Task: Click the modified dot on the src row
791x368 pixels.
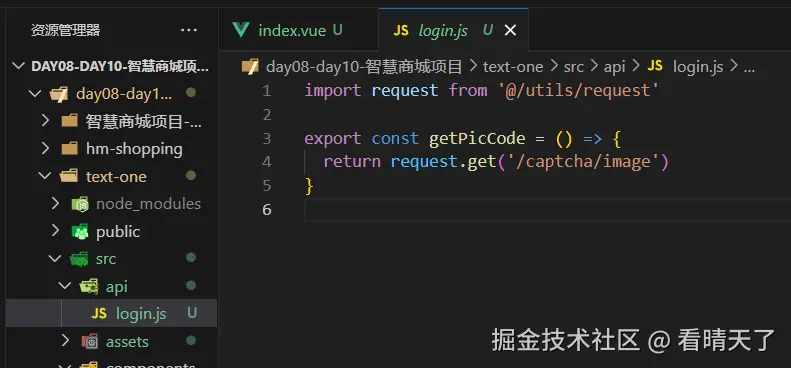Action: (x=191, y=258)
